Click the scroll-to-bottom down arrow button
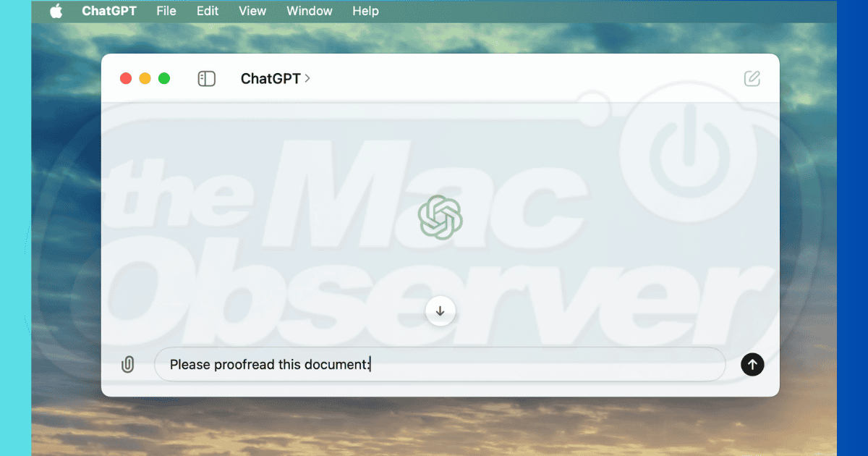 tap(440, 311)
